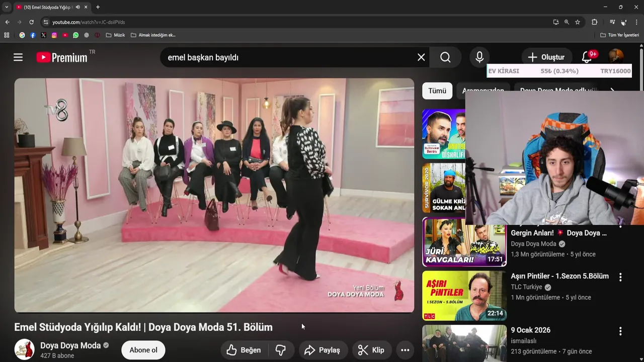The height and width of the screenshot is (362, 644).
Task: Clear the search box with X
Action: click(x=421, y=57)
